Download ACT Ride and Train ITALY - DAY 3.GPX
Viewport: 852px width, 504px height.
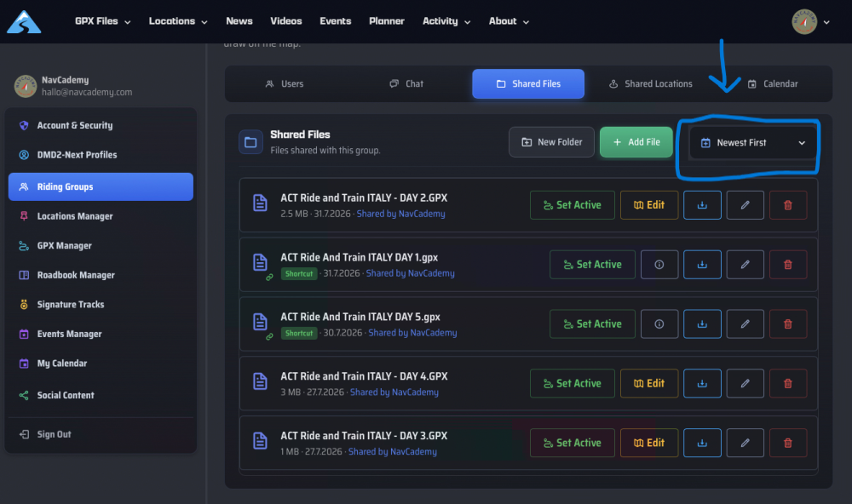coord(702,443)
